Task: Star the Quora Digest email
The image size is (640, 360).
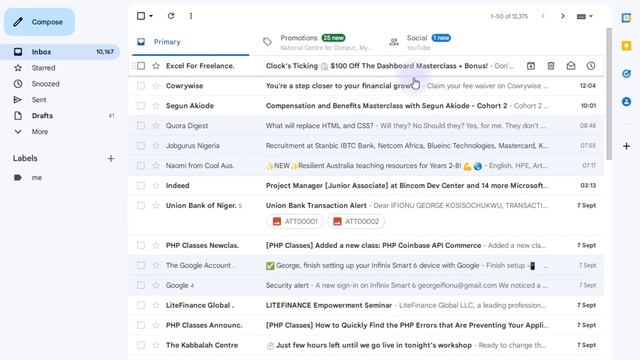Action: (x=156, y=126)
